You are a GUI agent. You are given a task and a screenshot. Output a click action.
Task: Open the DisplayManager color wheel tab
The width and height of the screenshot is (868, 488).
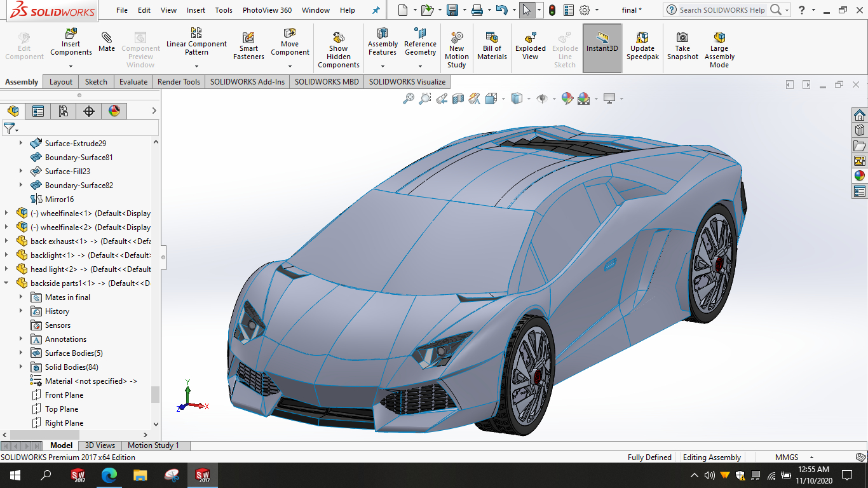(x=114, y=111)
